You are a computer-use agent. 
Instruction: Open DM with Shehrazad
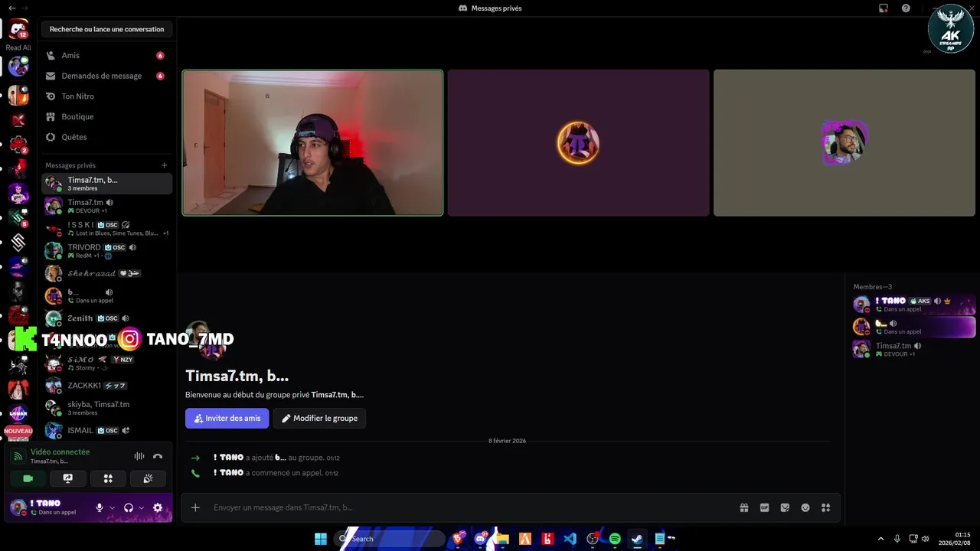106,273
